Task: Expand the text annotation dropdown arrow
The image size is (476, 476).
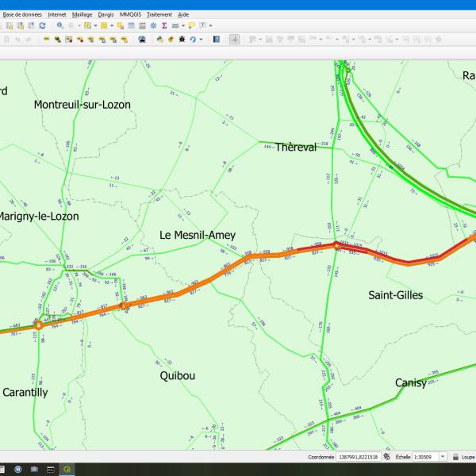Action: point(210,25)
